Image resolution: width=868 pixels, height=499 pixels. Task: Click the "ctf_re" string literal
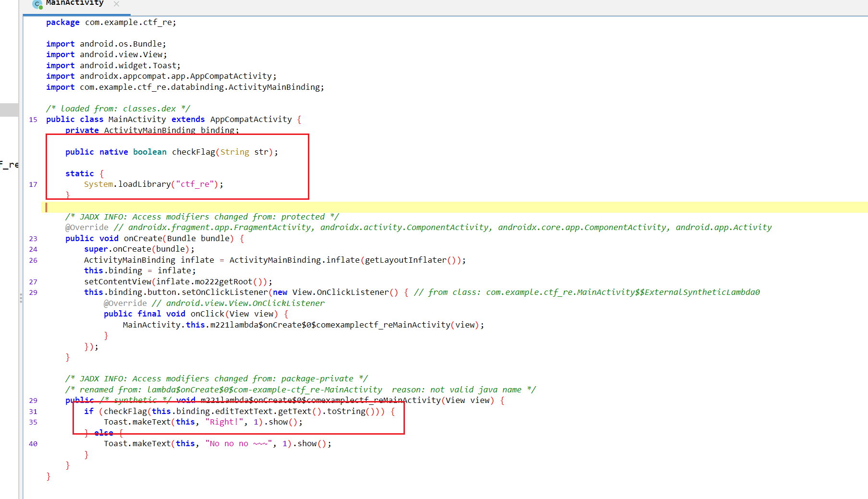pos(195,184)
